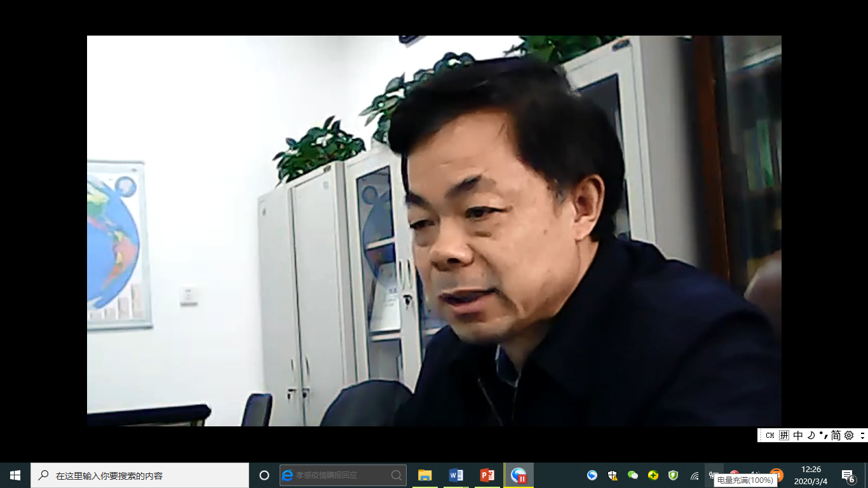The height and width of the screenshot is (488, 868).
Task: Toggle Chinese/English mode 中 in IME bar
Action: coord(798,435)
